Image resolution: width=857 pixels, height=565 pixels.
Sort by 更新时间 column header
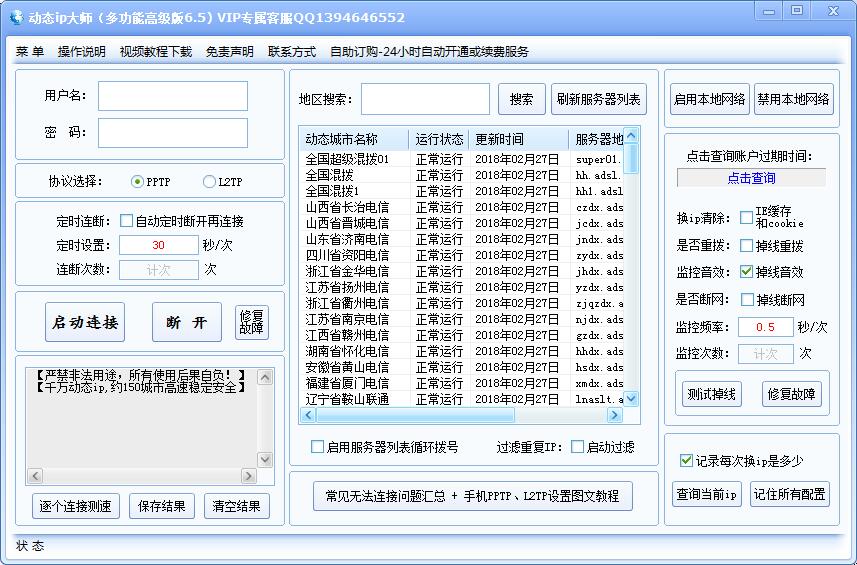(x=519, y=139)
